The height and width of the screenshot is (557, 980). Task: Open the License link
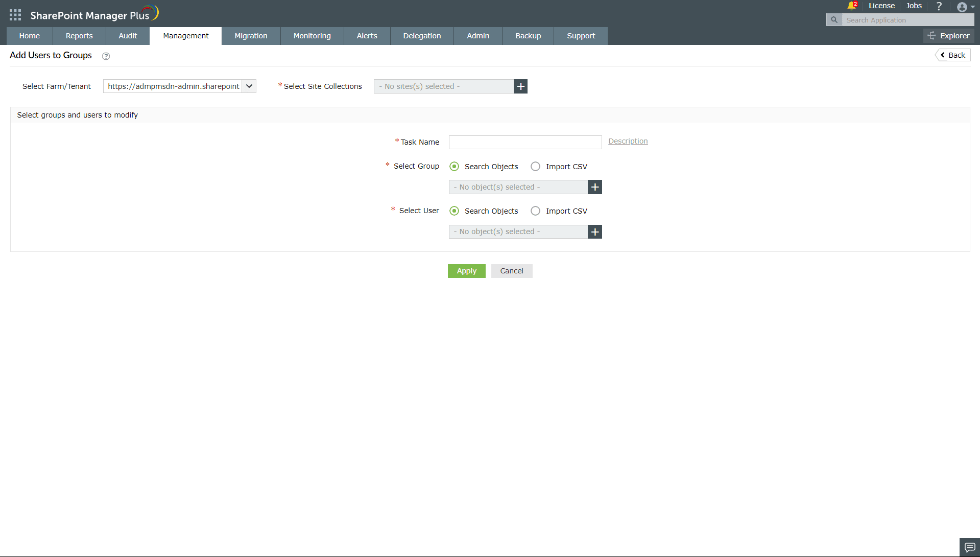click(x=882, y=6)
